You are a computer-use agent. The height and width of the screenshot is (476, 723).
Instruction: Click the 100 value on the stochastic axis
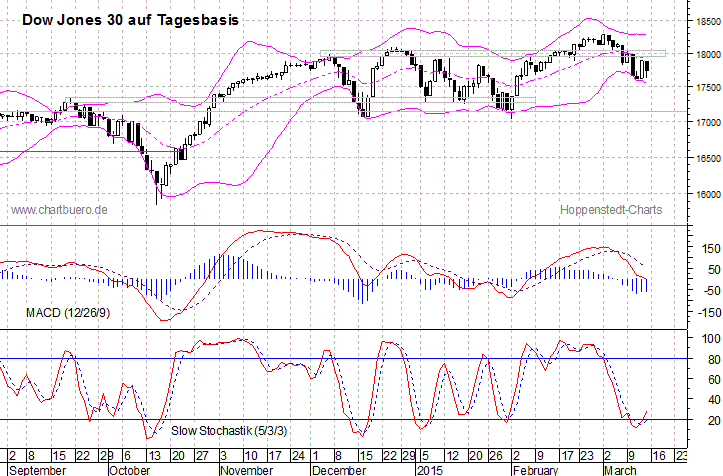[x=711, y=339]
